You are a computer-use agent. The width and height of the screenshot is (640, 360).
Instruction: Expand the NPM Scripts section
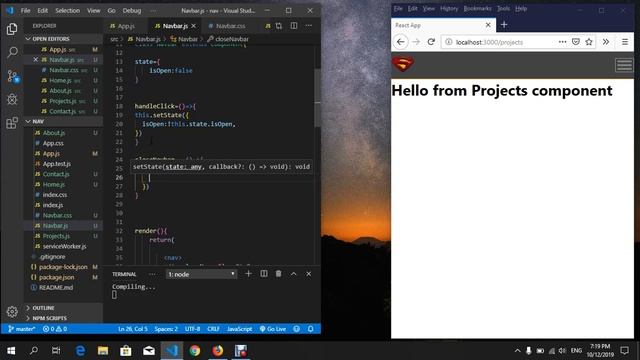[63, 318]
